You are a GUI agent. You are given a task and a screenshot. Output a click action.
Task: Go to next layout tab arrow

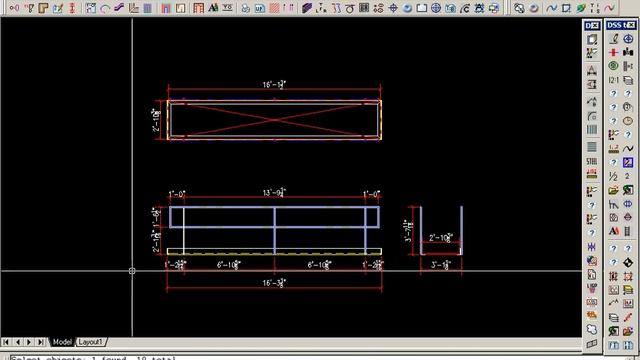pyautogui.click(x=29, y=342)
